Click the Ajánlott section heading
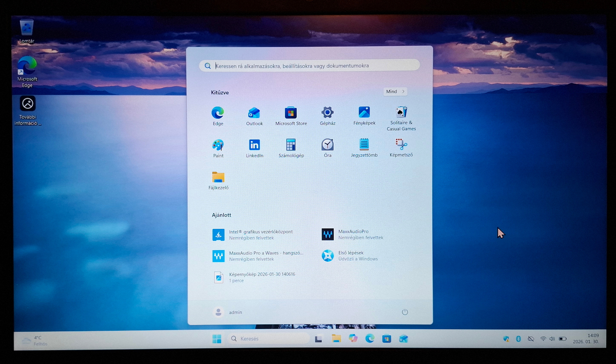Image resolution: width=616 pixels, height=364 pixels. click(x=221, y=215)
